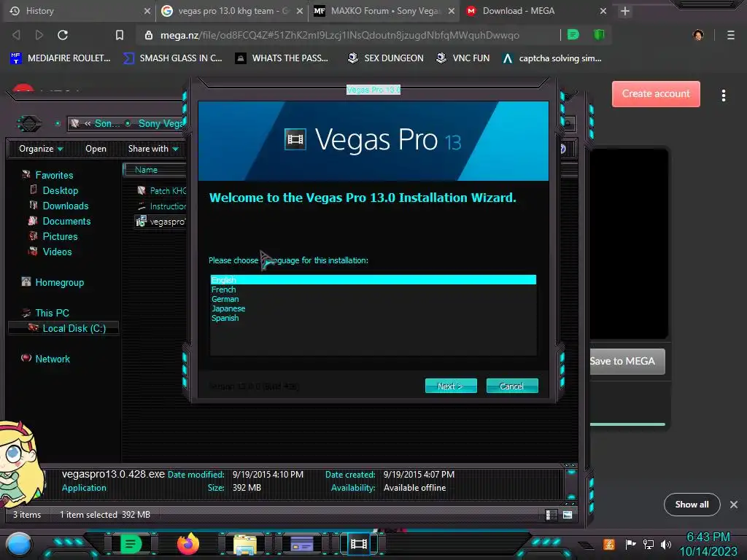Viewport: 747px width, 560px height.
Task: Open a new browser tab
Action: click(625, 11)
